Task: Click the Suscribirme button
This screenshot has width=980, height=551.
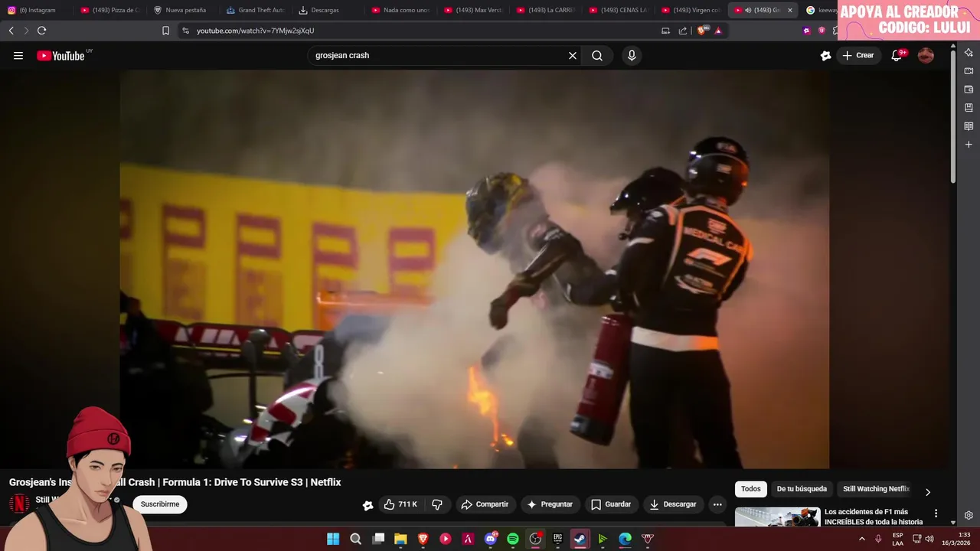Action: (x=160, y=504)
